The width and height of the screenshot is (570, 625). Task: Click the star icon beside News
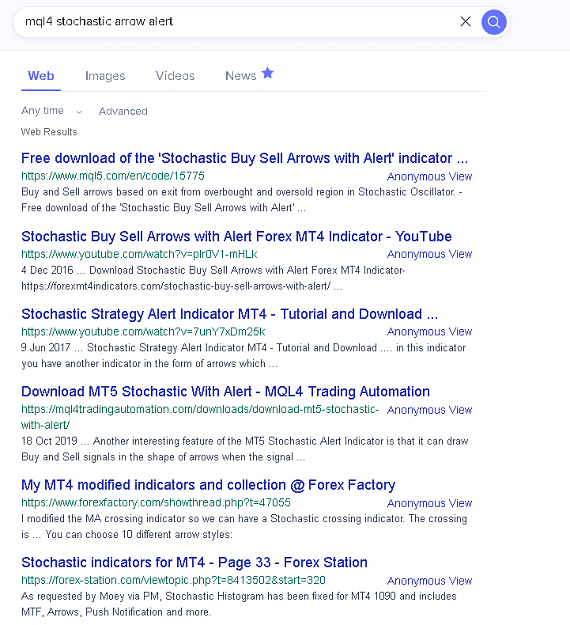(268, 73)
